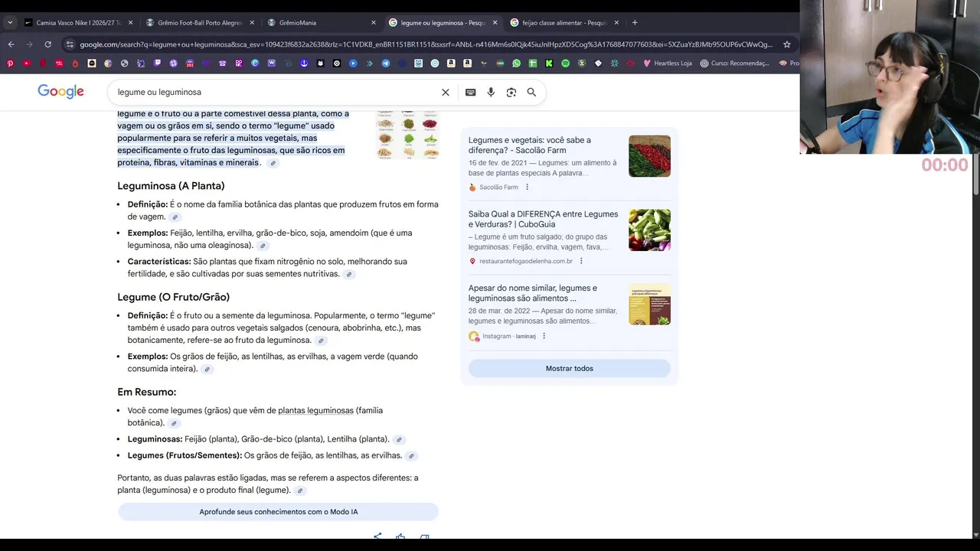The image size is (980, 551).
Task: Click the 'Leguminosa (A Planta)' heading
Action: 171,186
